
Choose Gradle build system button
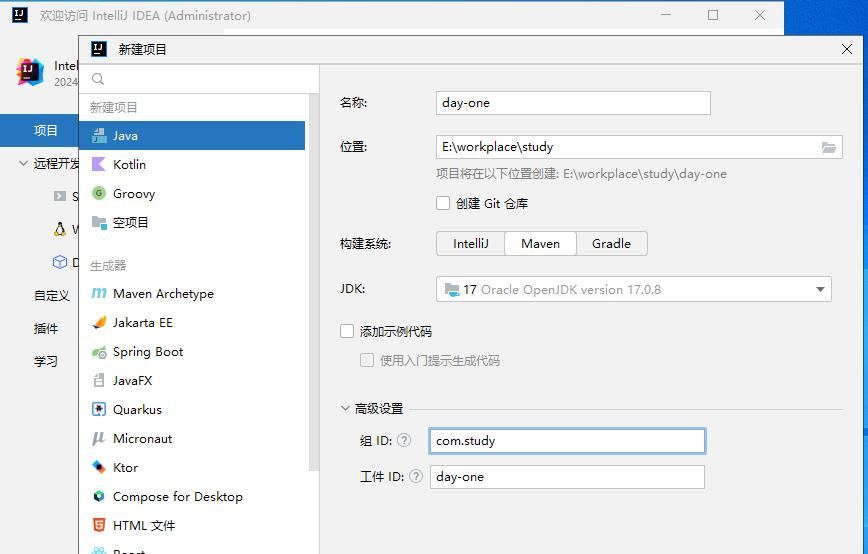pos(611,243)
